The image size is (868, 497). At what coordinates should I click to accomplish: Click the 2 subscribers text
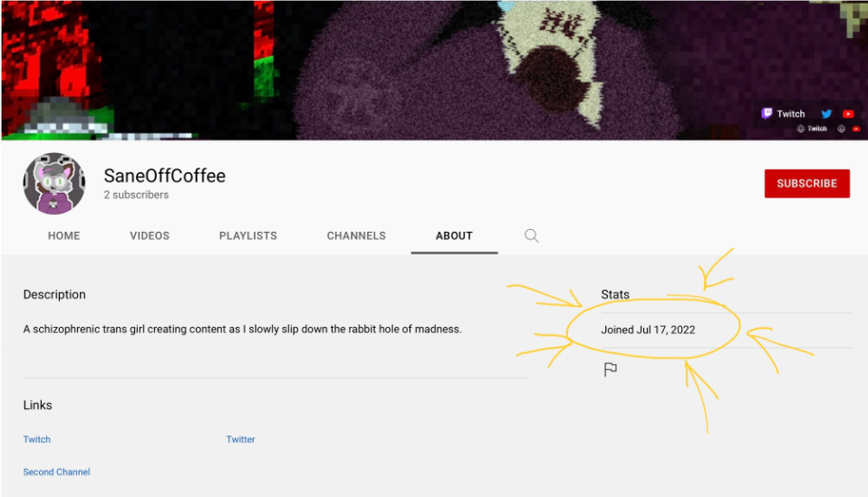(x=136, y=196)
